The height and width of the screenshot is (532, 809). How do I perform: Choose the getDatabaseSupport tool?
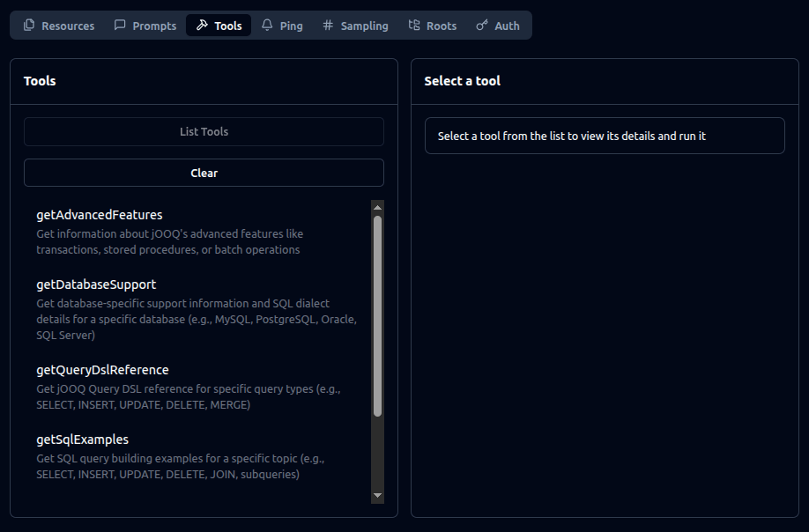(x=96, y=284)
